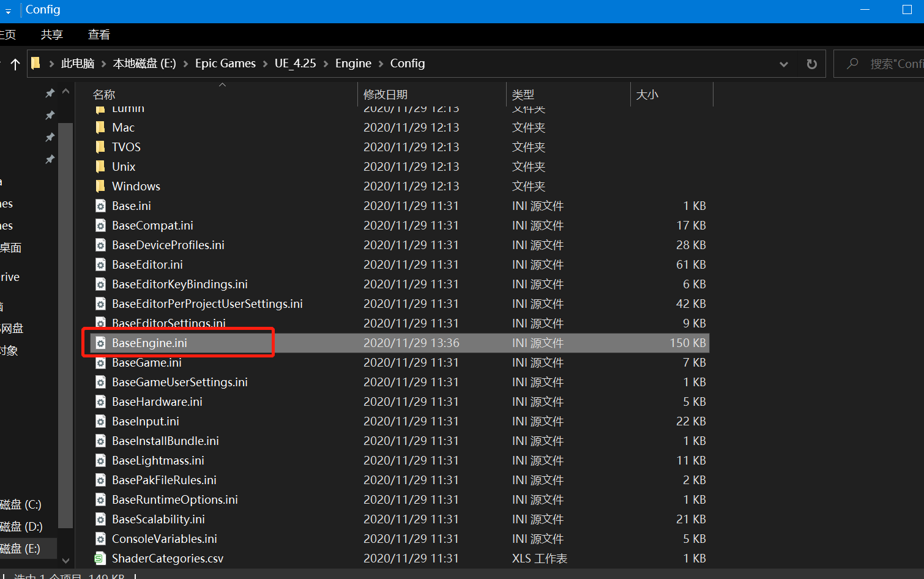
Task: Click the 61 KB size cell
Action: coord(691,264)
